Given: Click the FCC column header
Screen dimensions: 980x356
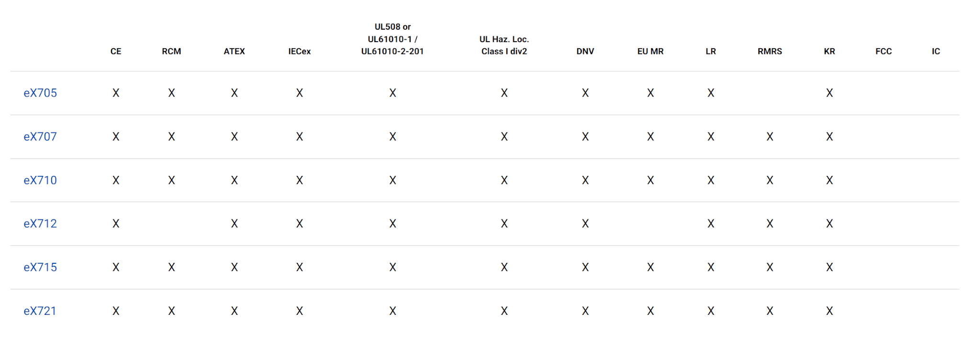Looking at the screenshot, I should (x=883, y=52).
